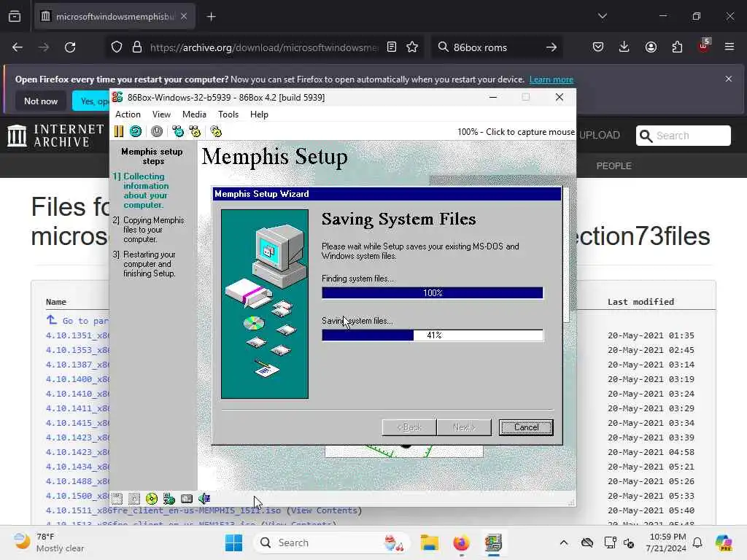Go back in Firefox
The width and height of the screenshot is (747, 560).
point(18,47)
